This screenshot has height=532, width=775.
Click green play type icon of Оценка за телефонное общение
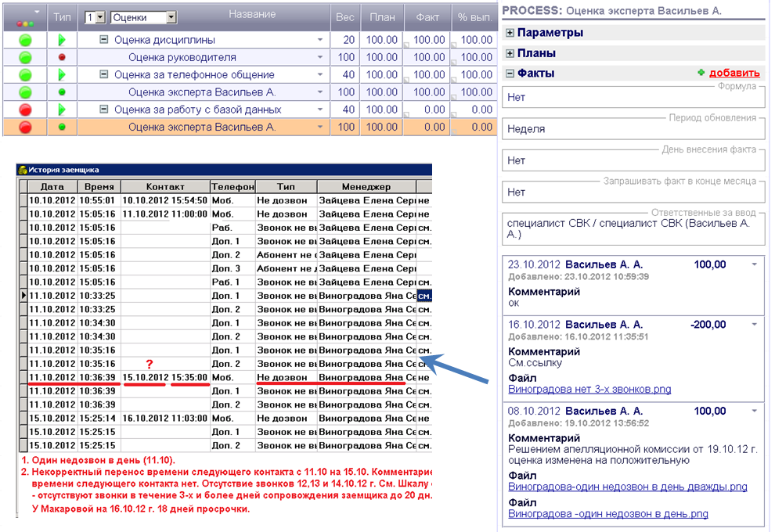(62, 74)
